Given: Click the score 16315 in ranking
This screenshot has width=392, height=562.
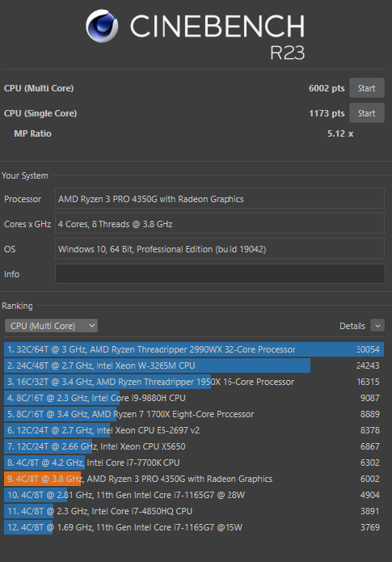Looking at the screenshot, I should (368, 382).
